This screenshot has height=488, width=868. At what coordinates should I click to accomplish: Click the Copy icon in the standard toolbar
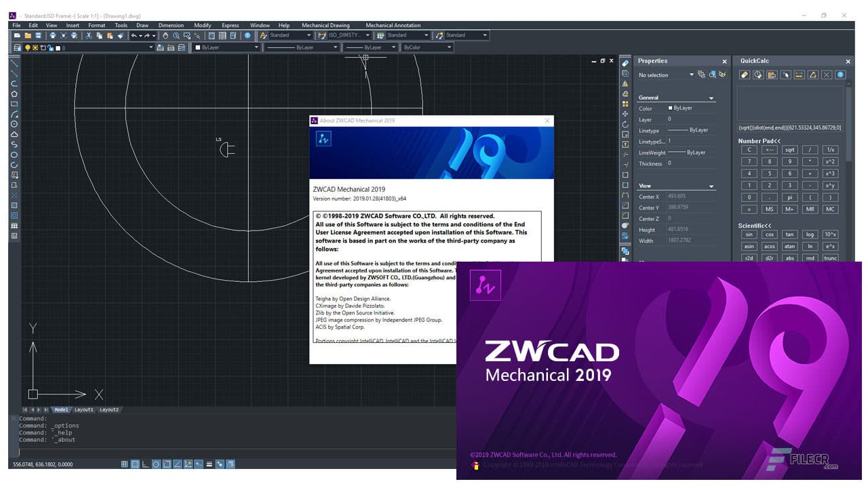[100, 35]
